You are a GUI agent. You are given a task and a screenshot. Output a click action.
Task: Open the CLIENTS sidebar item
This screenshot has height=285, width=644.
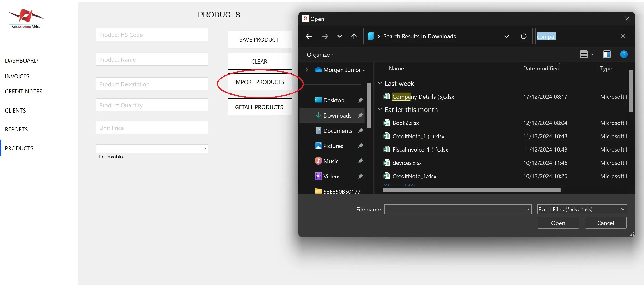point(15,110)
